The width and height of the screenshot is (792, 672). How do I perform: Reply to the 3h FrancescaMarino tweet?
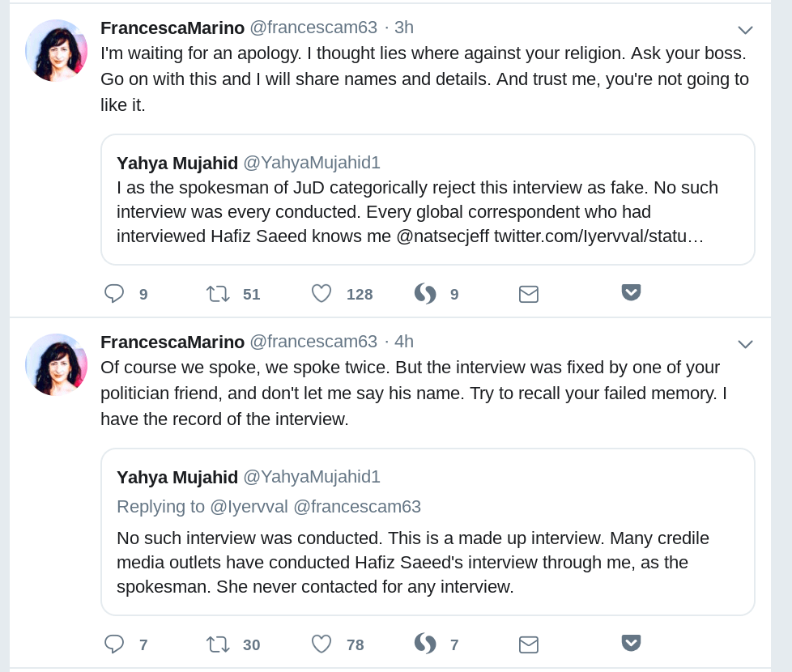coord(114,293)
